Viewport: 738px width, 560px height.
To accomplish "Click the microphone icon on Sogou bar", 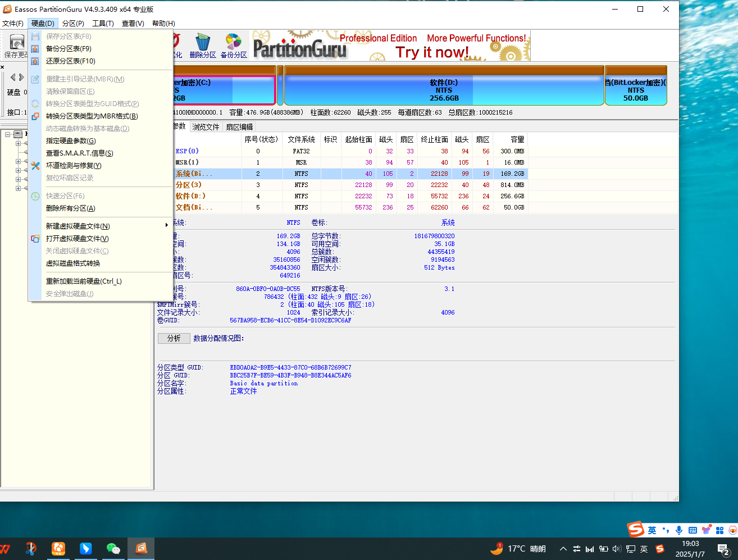I will tap(679, 530).
